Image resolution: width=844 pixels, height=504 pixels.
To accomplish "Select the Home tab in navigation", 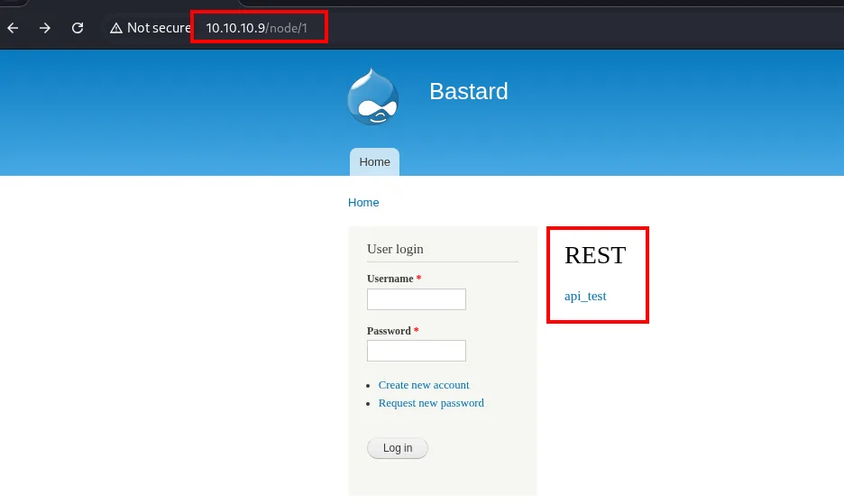I will click(x=374, y=162).
